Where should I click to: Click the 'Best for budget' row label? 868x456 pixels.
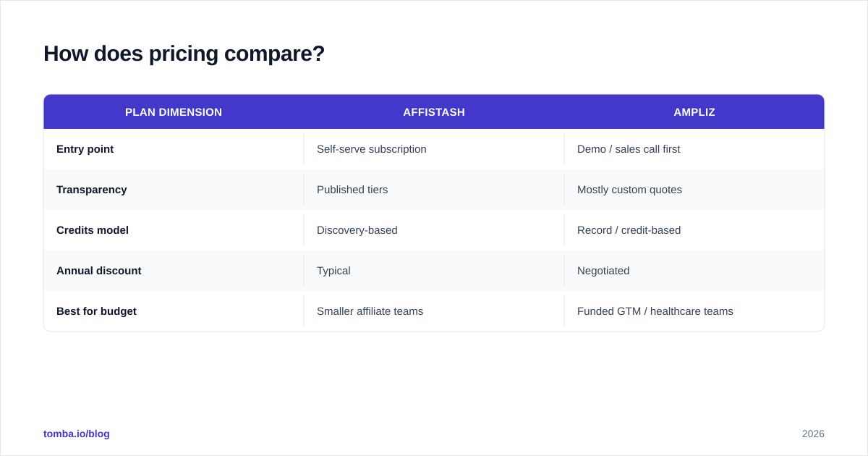pos(96,311)
